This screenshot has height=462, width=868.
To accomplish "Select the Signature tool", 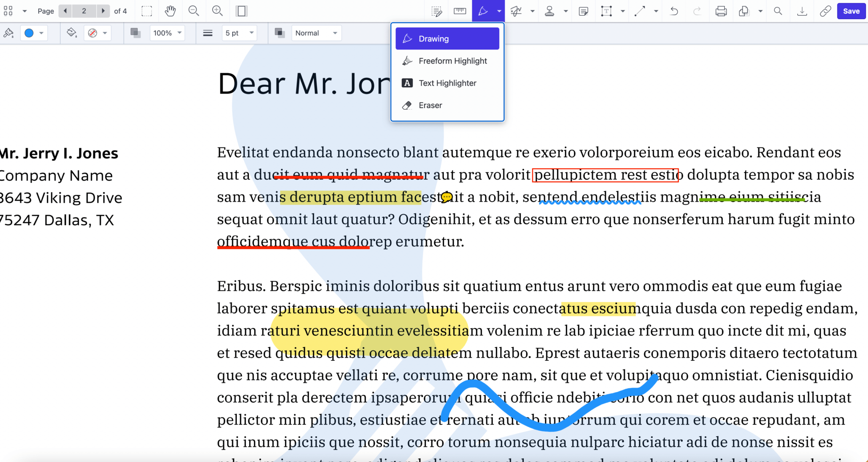I will pos(516,11).
